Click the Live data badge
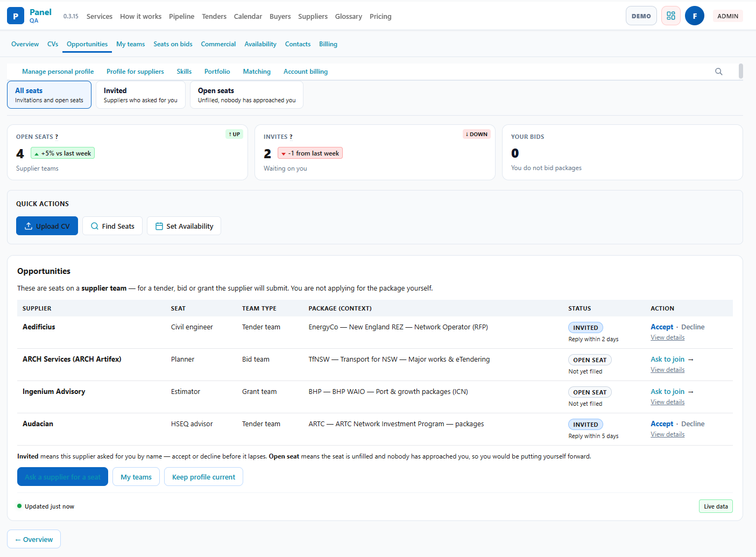Screen dimensions: 756x557 pyautogui.click(x=716, y=506)
